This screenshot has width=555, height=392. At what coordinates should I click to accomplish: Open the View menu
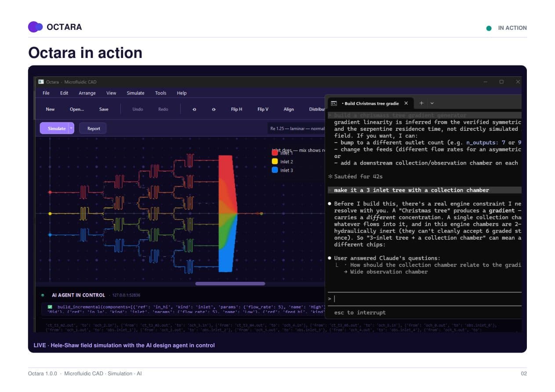(111, 93)
